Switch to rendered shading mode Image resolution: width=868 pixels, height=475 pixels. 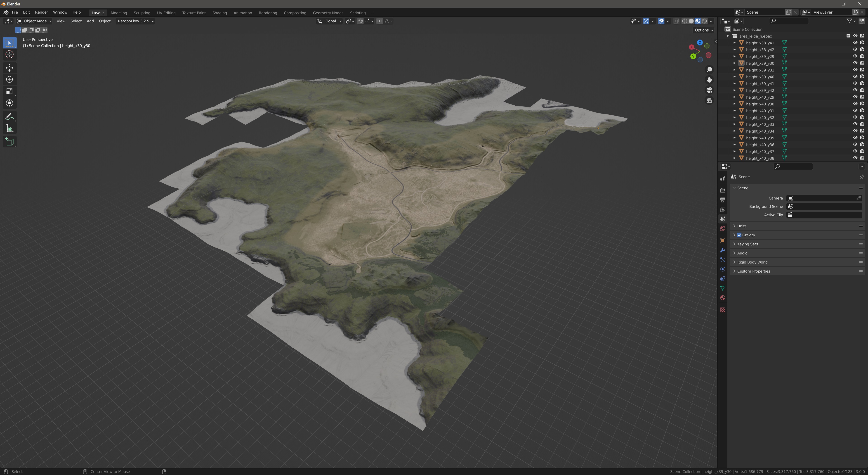coord(704,21)
